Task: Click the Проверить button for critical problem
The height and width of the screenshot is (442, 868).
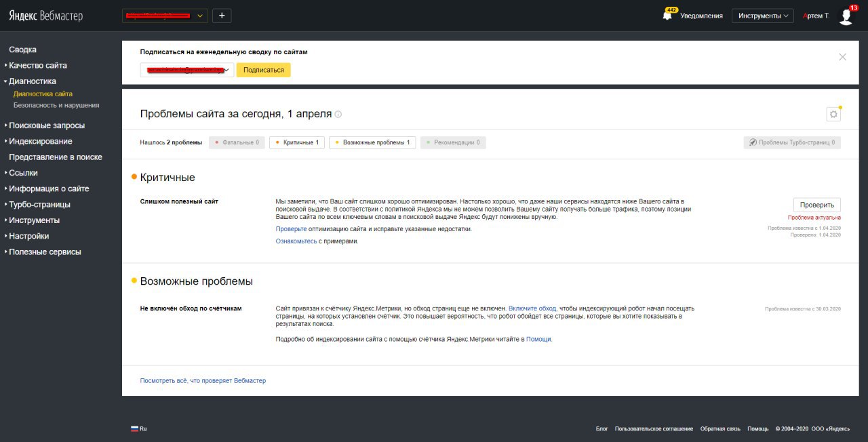Action: pos(816,205)
